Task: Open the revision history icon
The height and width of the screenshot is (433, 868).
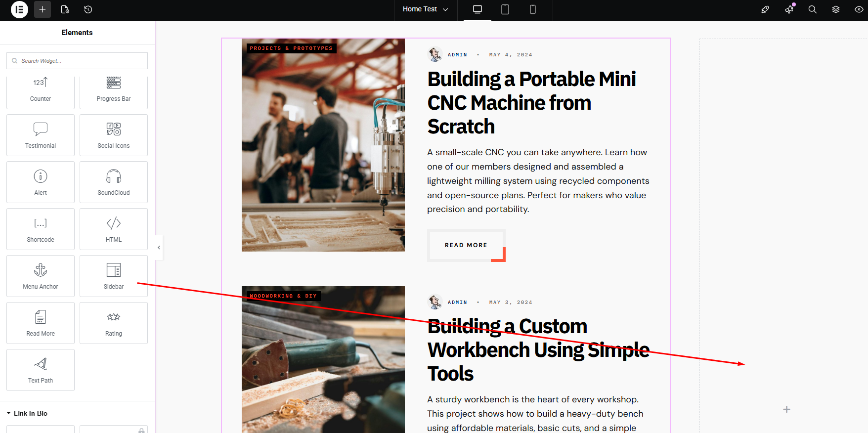Action: click(88, 9)
